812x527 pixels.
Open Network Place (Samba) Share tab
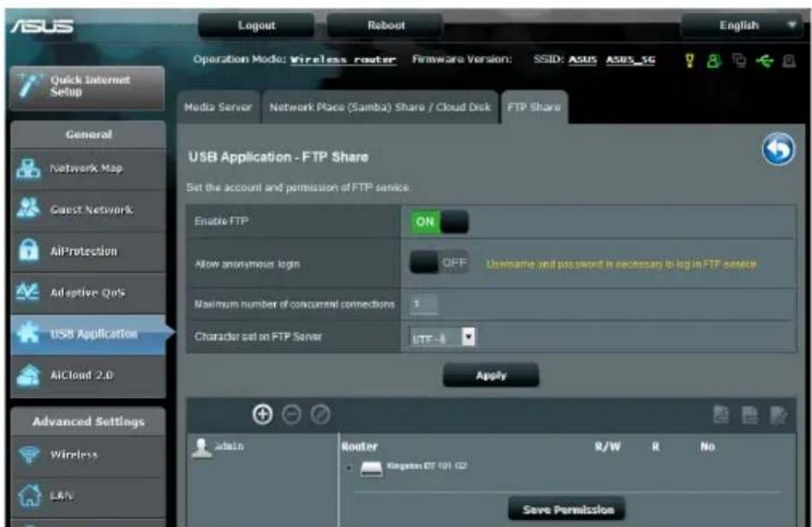(380, 107)
